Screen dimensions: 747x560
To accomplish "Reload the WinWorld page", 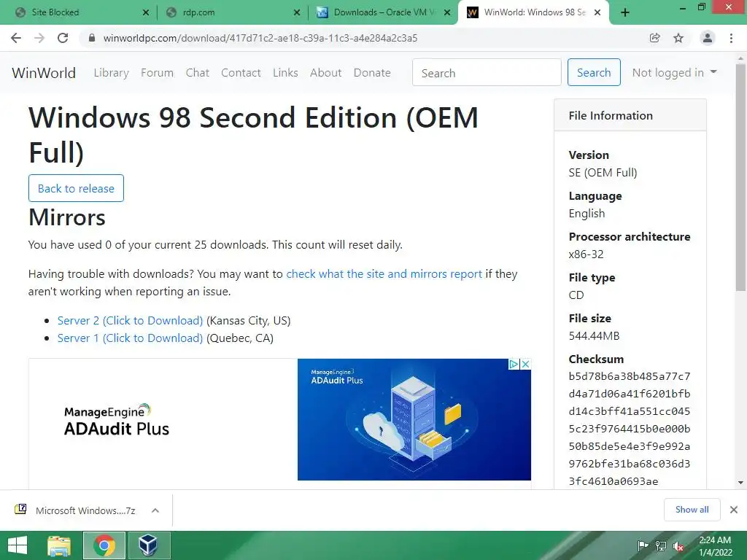I will tap(63, 38).
